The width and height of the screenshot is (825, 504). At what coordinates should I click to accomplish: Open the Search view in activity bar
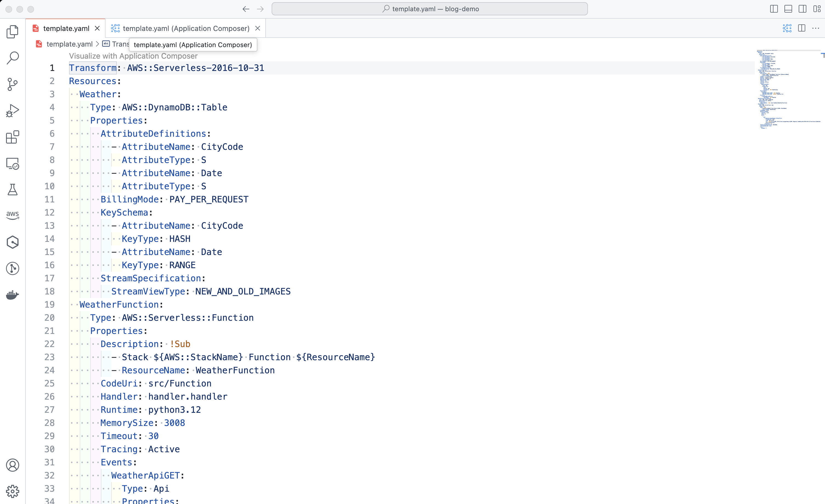[x=12, y=58]
